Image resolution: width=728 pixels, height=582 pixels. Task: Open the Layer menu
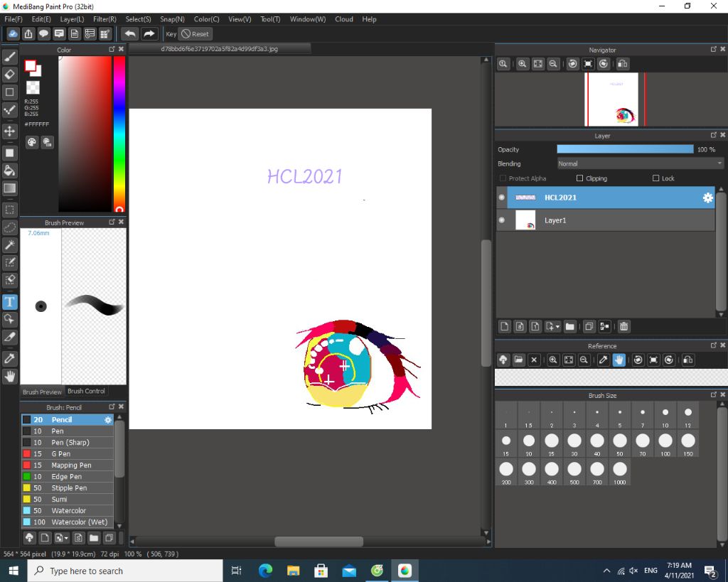(x=72, y=19)
